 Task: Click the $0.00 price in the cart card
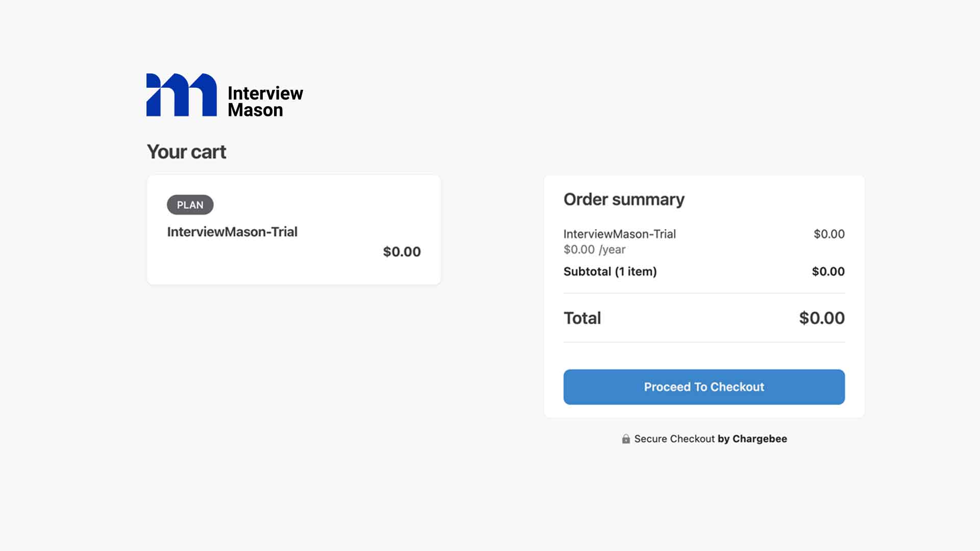[x=402, y=252]
